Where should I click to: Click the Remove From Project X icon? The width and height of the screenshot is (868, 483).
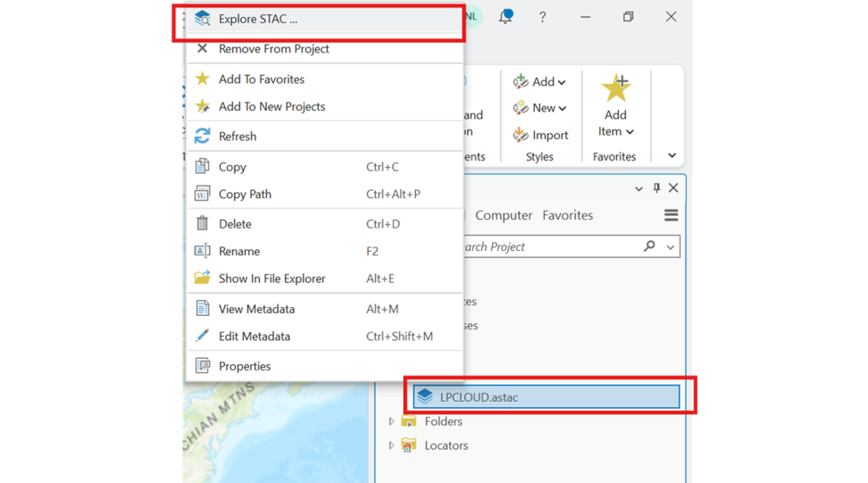click(203, 49)
